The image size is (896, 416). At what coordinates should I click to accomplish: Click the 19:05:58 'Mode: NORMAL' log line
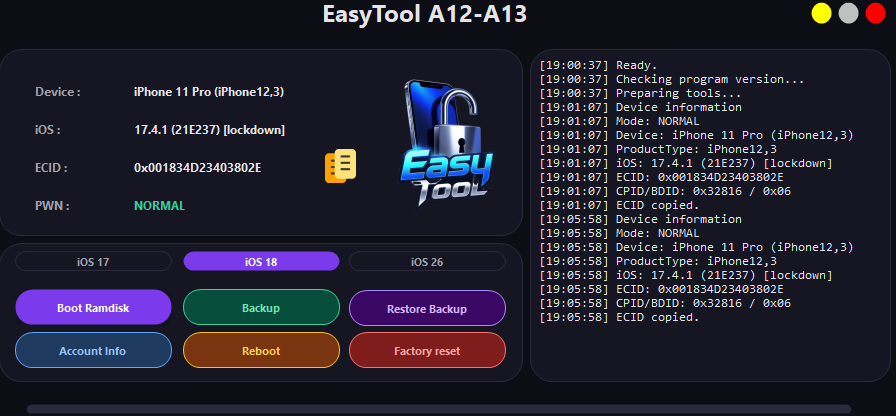pyautogui.click(x=619, y=233)
